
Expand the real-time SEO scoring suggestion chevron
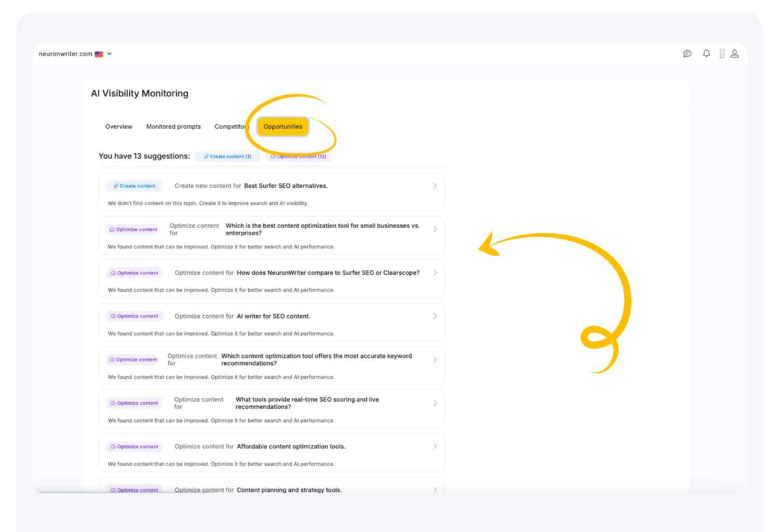tap(435, 403)
